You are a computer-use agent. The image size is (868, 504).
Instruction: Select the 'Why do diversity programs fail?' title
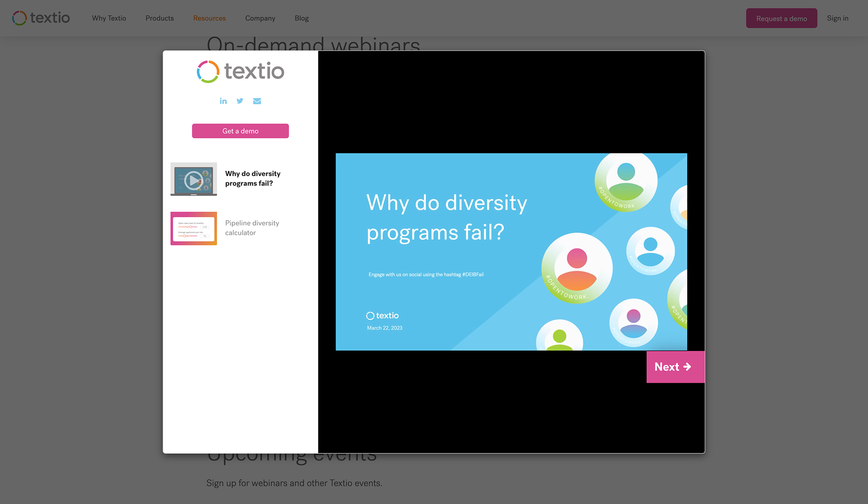tap(253, 179)
